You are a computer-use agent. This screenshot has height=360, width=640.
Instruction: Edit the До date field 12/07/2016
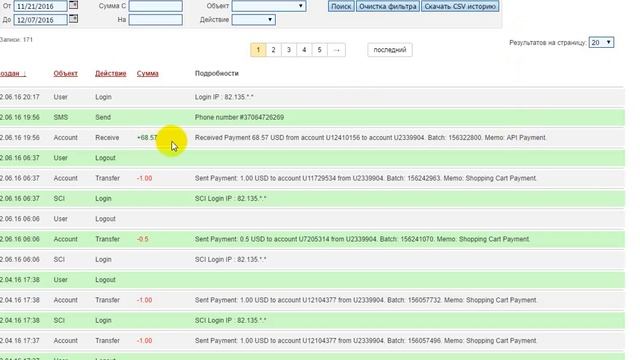point(40,20)
